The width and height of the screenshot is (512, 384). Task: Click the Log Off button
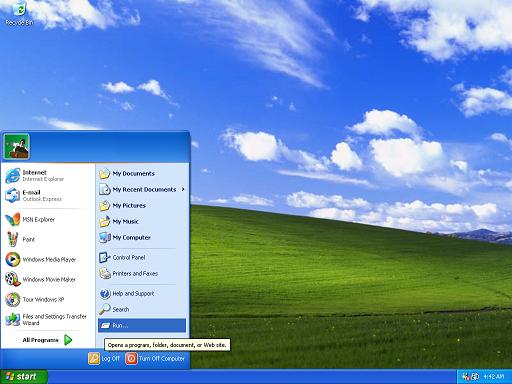tap(104, 359)
